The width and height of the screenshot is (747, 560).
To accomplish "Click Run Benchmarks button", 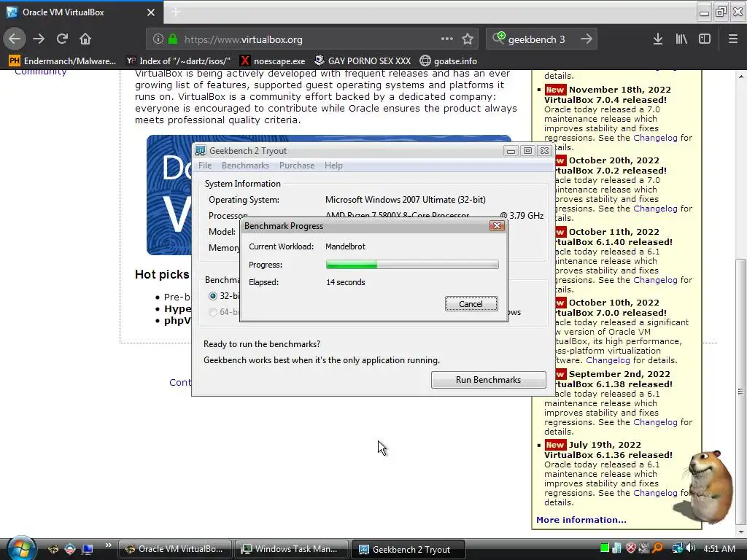I will tap(488, 379).
